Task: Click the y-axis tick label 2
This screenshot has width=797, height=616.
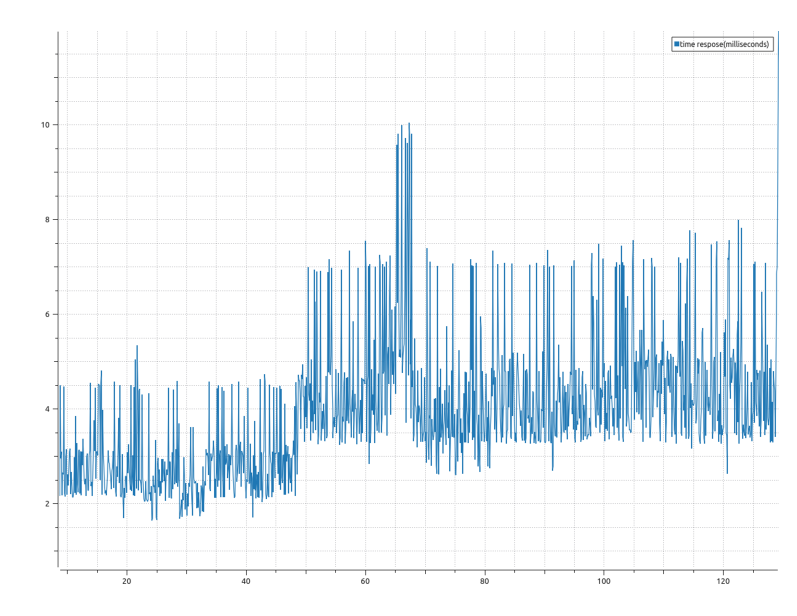Action: 45,504
